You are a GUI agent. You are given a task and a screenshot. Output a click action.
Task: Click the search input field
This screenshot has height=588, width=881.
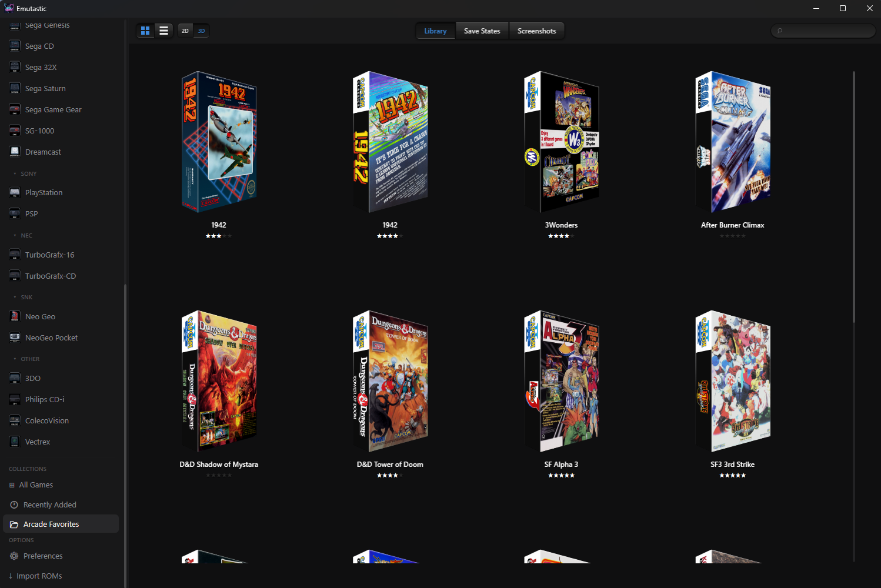(x=823, y=31)
